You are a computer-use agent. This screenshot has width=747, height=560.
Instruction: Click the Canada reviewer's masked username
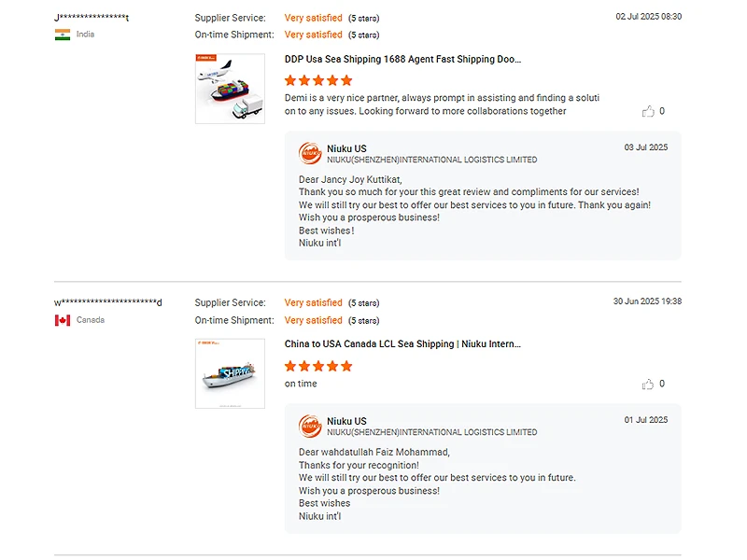(107, 302)
